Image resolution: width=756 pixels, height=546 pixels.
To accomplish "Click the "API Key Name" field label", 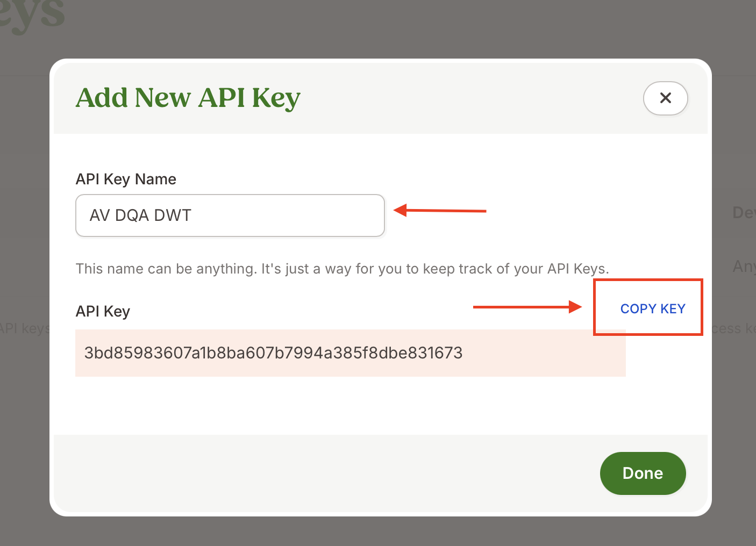I will click(x=126, y=179).
